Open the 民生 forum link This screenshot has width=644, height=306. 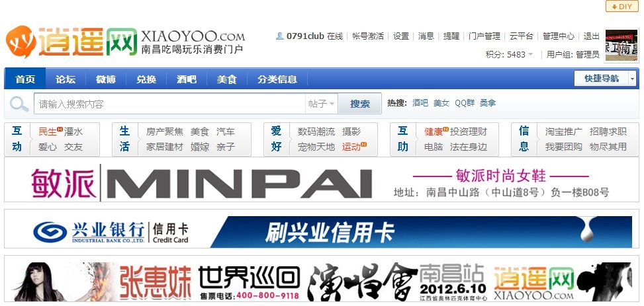[x=47, y=132]
